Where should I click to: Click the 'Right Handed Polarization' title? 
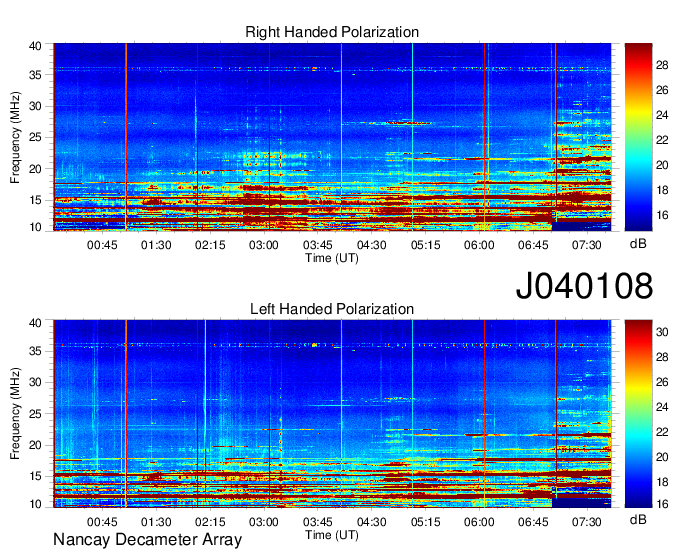coord(332,32)
